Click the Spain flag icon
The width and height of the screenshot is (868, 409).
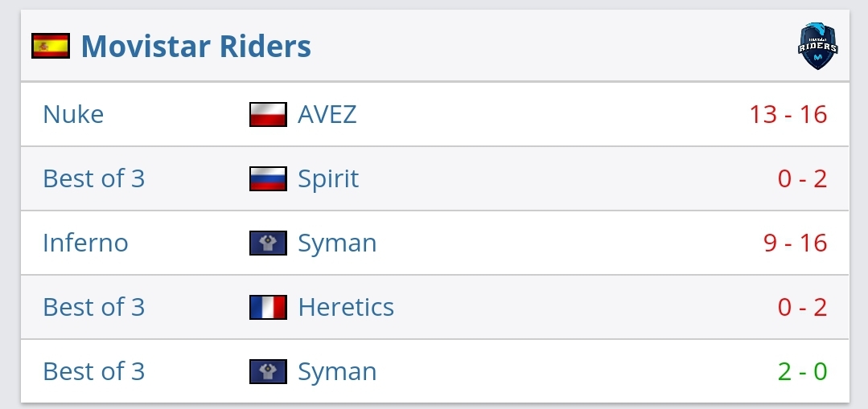click(51, 46)
